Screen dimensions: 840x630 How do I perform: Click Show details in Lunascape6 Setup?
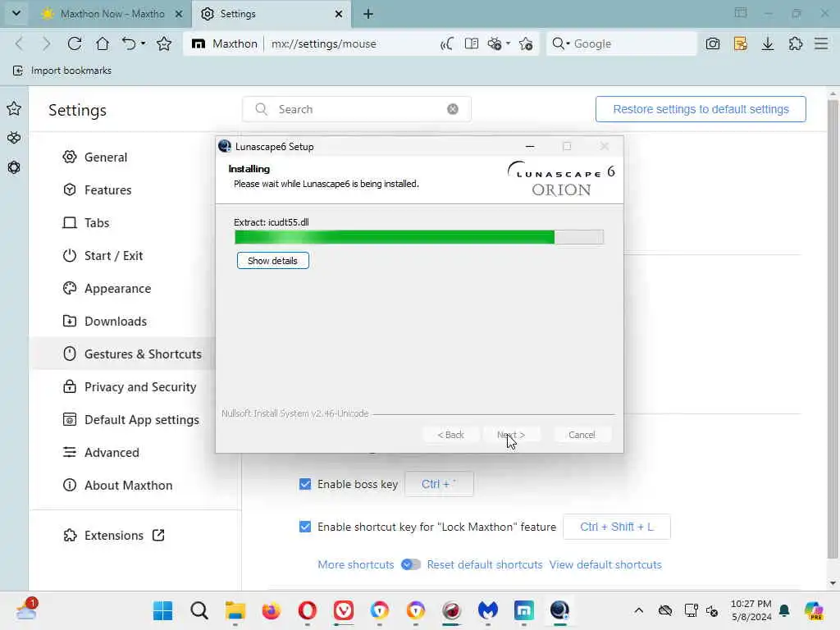(272, 261)
